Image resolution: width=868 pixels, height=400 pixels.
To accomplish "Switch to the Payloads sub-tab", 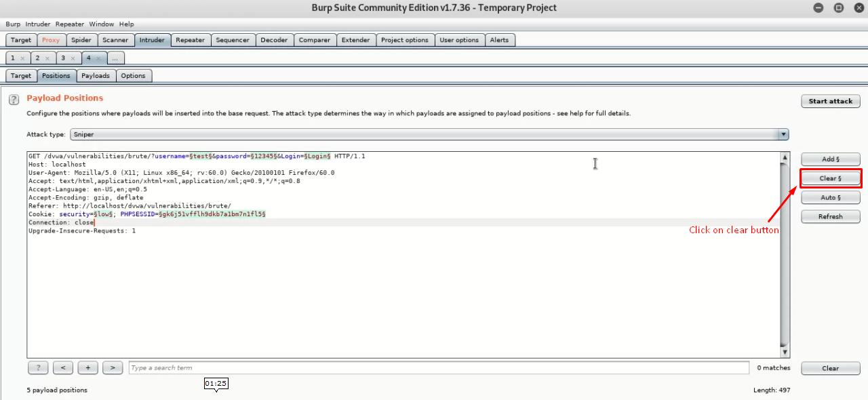I will [96, 75].
